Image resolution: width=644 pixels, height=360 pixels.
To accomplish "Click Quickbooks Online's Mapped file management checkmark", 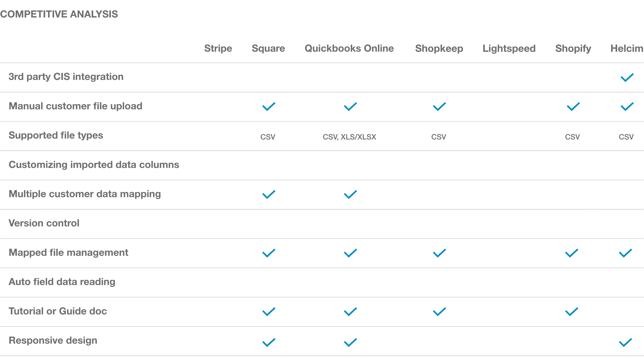I will tap(350, 253).
